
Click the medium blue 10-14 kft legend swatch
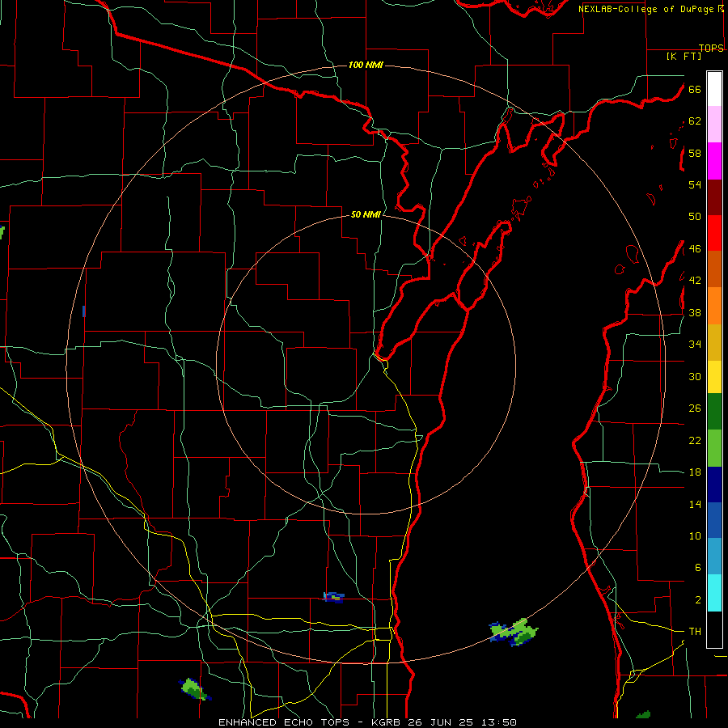(x=714, y=520)
